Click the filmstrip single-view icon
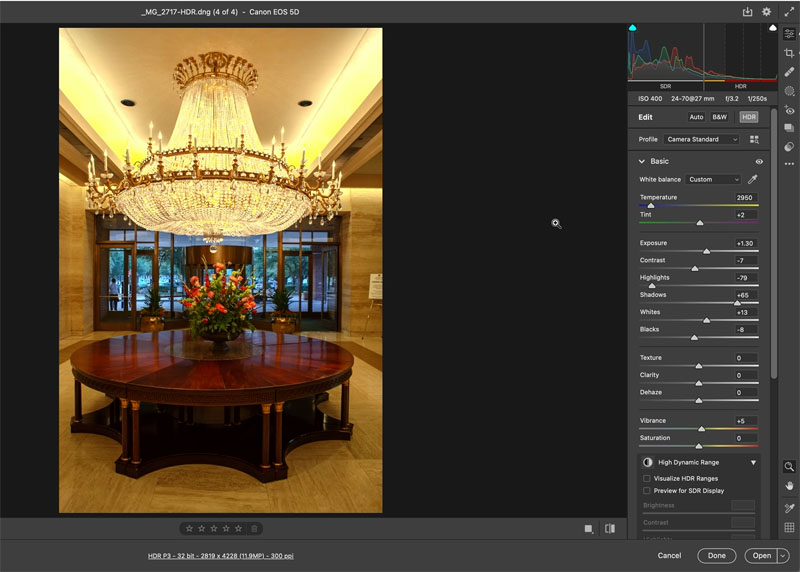This screenshot has width=800, height=572. coord(589,529)
